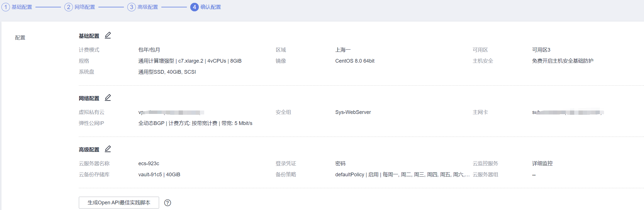Click the Sys-WebServer security group value

[353, 112]
